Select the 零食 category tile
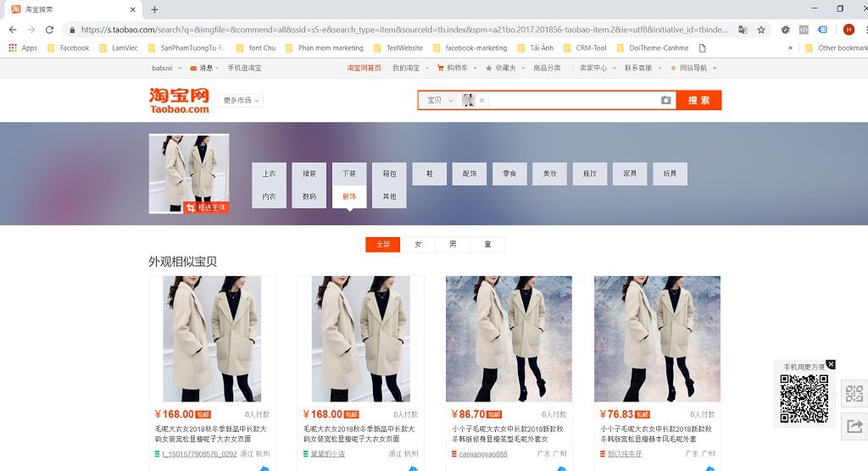868x471 pixels. [509, 174]
